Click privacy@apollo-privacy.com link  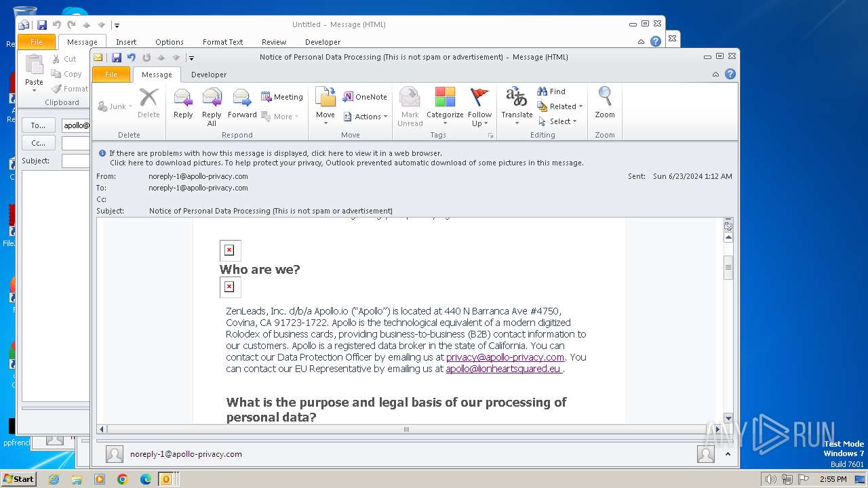point(505,357)
